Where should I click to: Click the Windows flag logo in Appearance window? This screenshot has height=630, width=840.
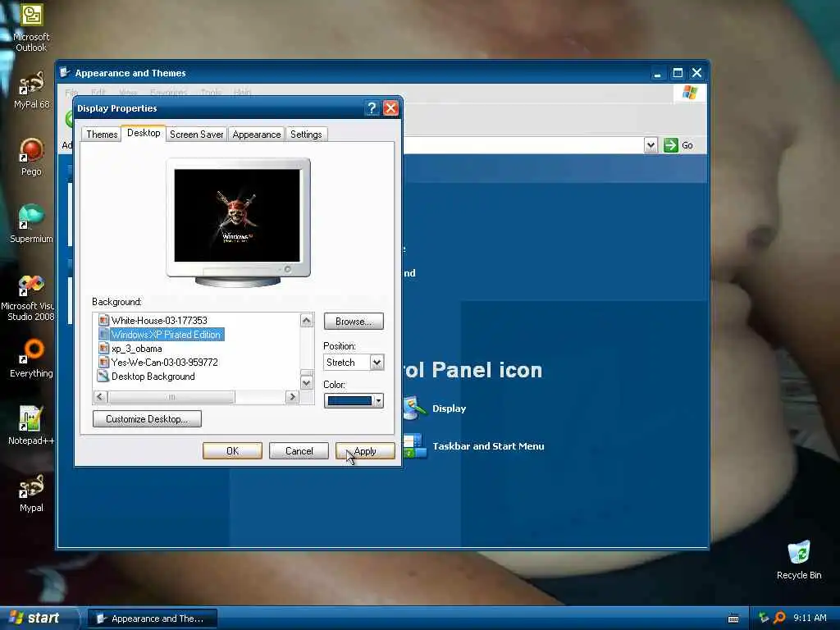[689, 92]
